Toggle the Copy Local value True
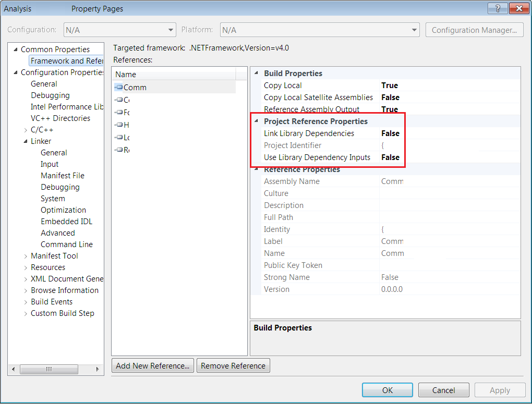 (x=389, y=85)
